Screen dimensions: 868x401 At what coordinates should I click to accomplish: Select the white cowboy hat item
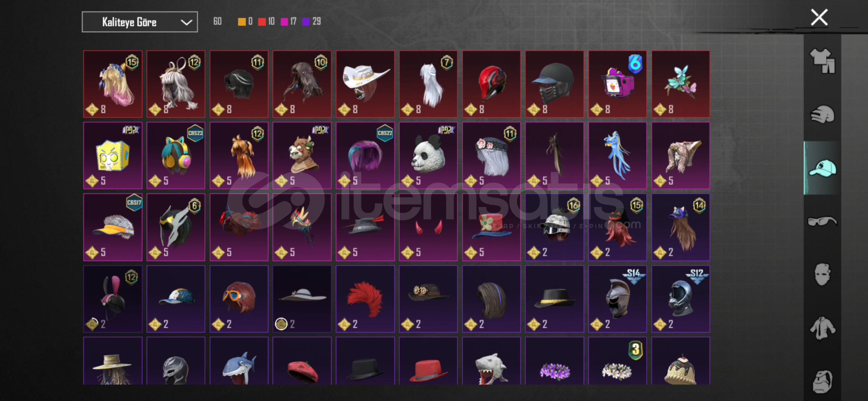(x=365, y=84)
